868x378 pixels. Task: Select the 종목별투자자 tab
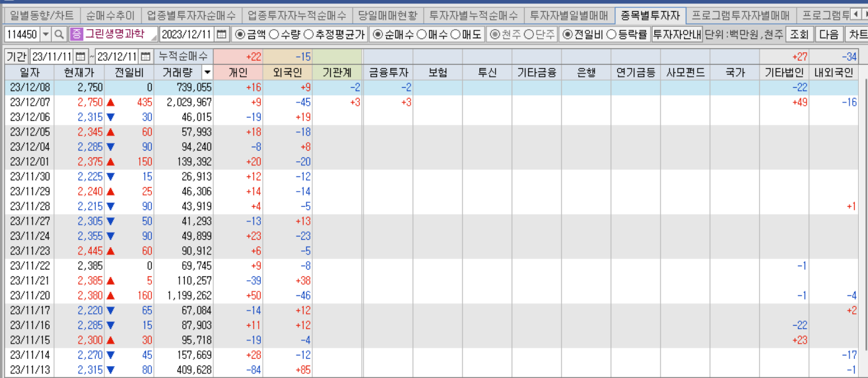pyautogui.click(x=650, y=15)
